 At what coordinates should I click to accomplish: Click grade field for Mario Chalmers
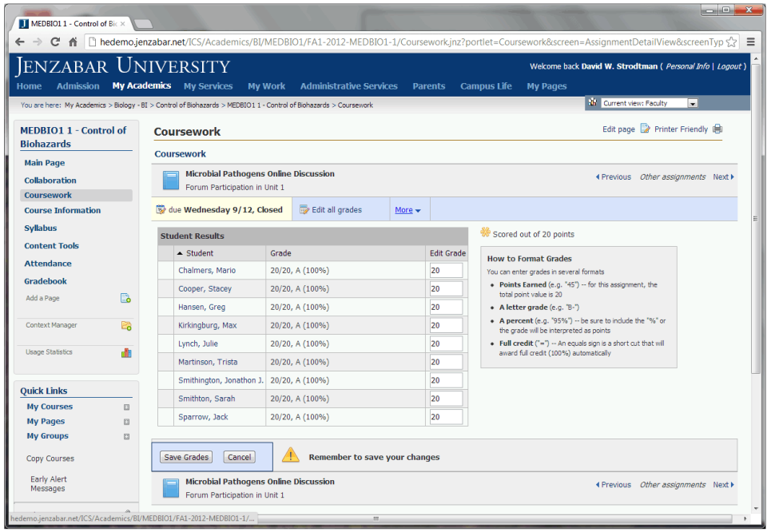coord(446,271)
